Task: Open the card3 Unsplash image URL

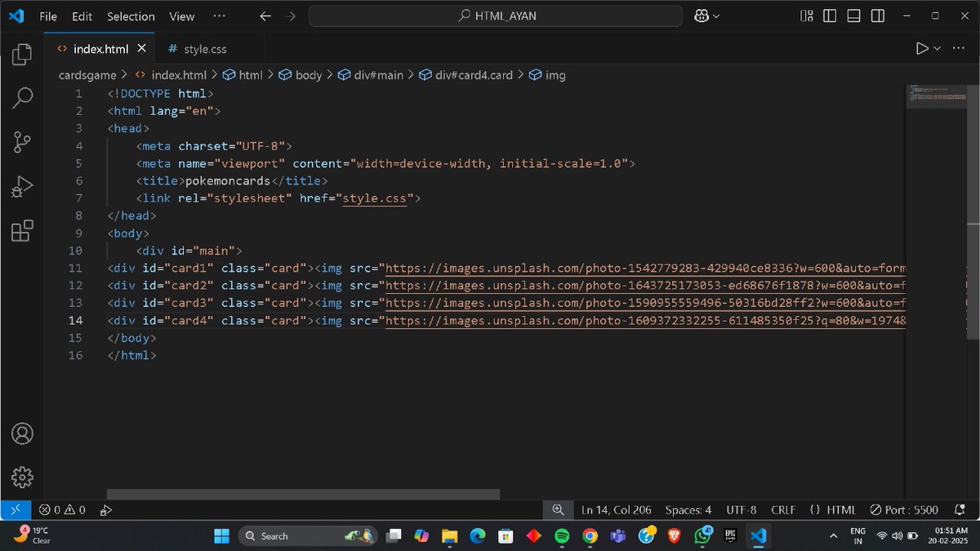Action: pyautogui.click(x=647, y=304)
